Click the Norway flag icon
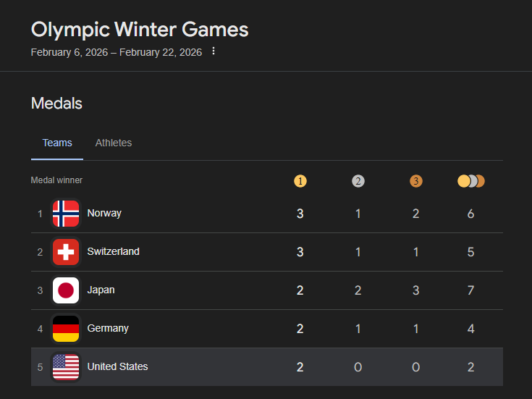 tap(66, 214)
